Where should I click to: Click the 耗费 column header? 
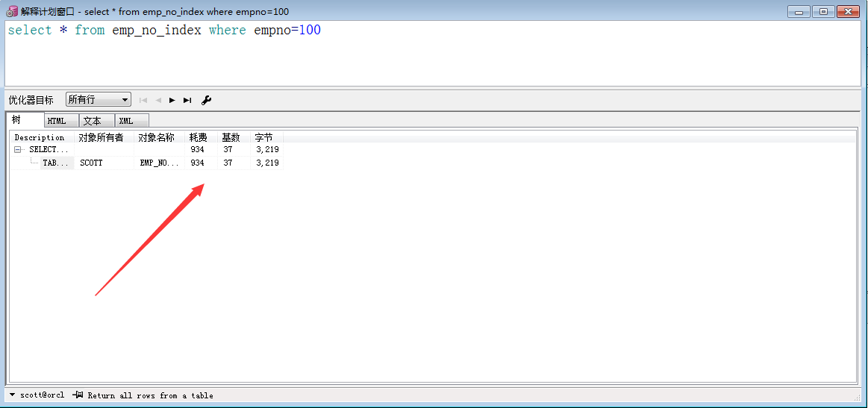(201, 137)
